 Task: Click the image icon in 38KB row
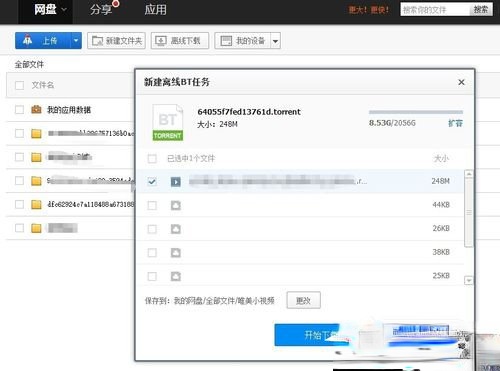pyautogui.click(x=176, y=253)
